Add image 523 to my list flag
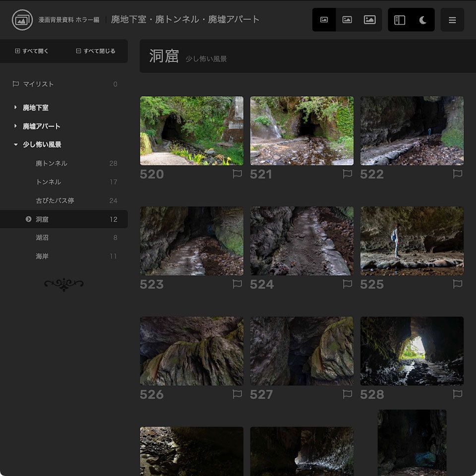The image size is (476, 476). 237,284
